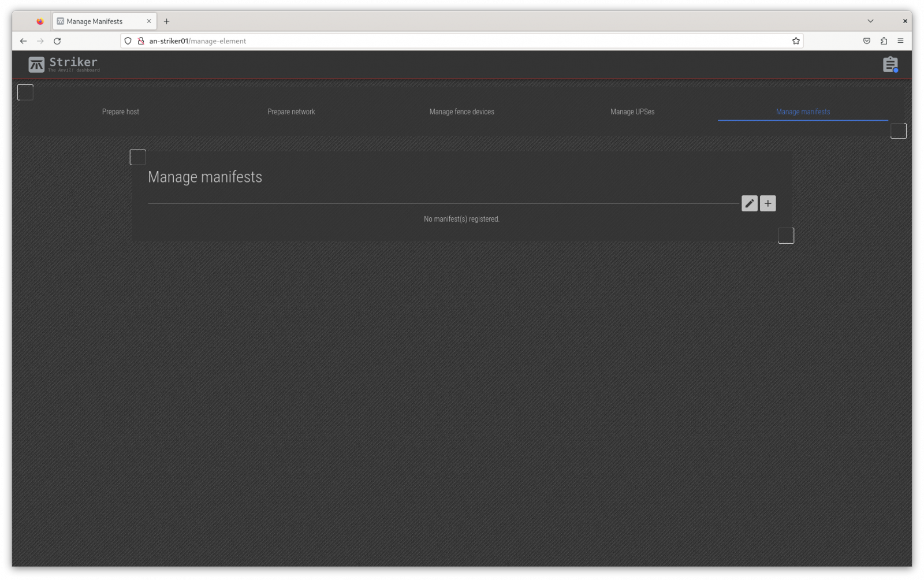This screenshot has height=580, width=924.
Task: Open a new browser tab
Action: [x=166, y=21]
